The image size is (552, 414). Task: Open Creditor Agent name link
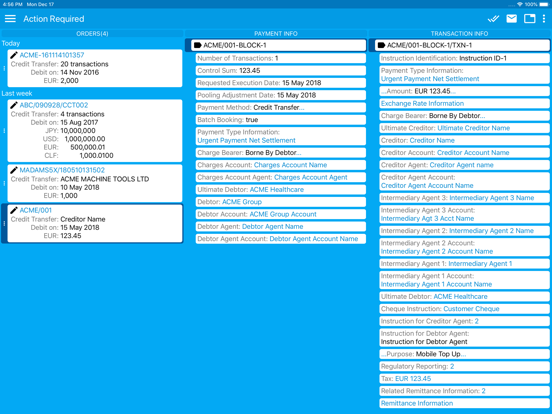462,165
